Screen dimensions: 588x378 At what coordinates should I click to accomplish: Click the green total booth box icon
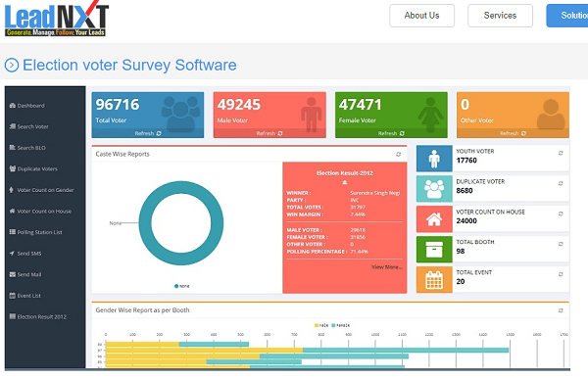click(x=434, y=250)
